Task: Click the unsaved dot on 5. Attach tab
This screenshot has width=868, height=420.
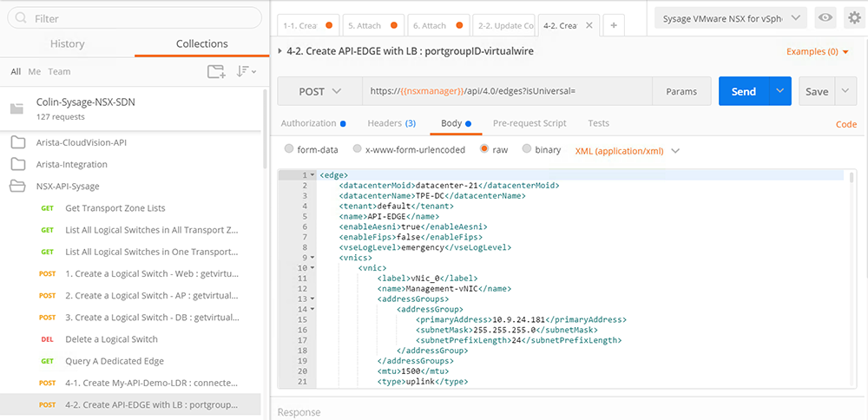Action: click(393, 25)
